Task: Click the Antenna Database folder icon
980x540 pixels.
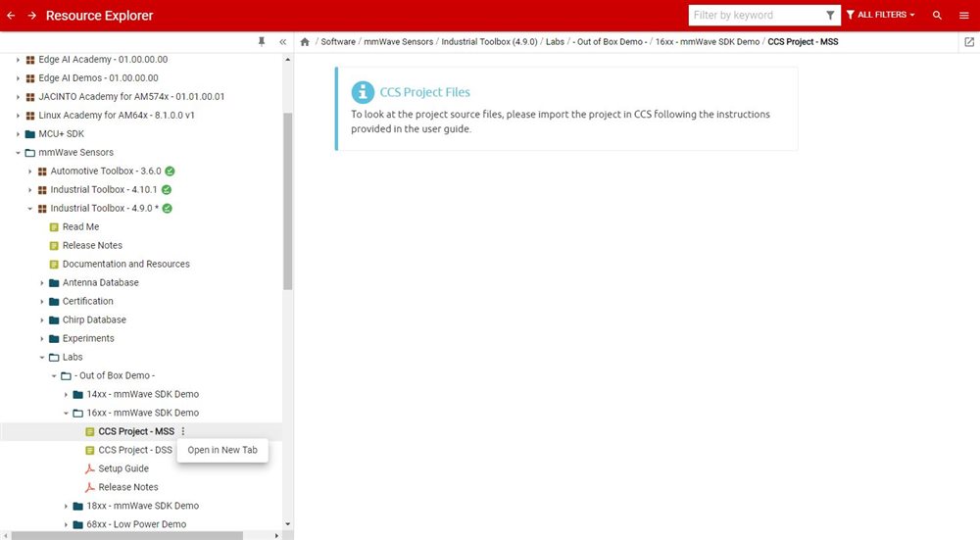Action: pos(54,283)
